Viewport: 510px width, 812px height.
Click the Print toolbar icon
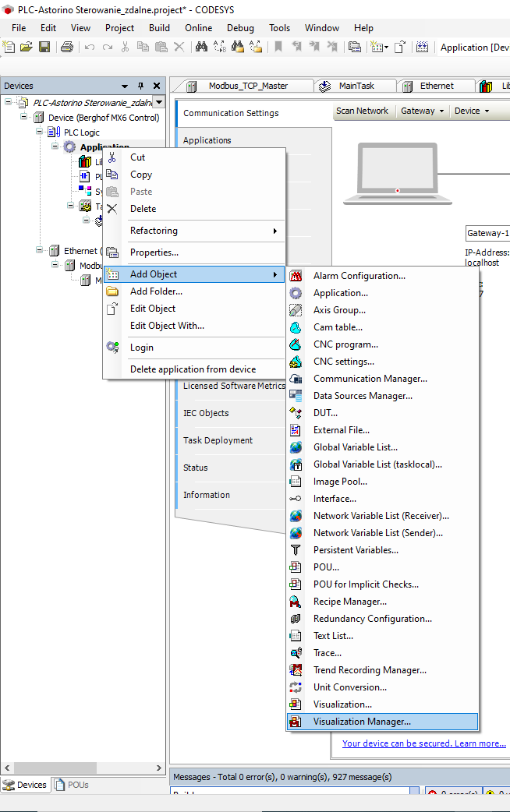pyautogui.click(x=67, y=47)
